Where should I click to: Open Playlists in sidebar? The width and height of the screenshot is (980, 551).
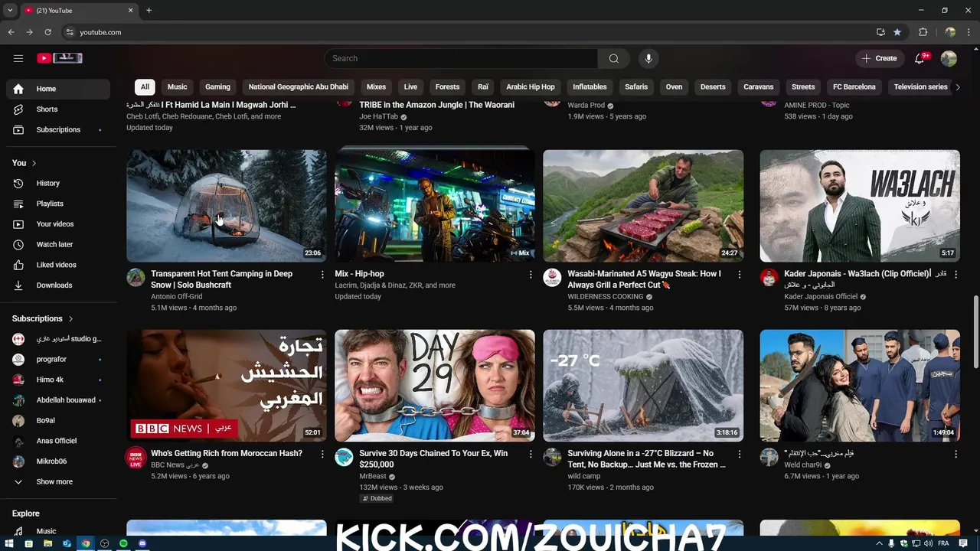point(58,204)
